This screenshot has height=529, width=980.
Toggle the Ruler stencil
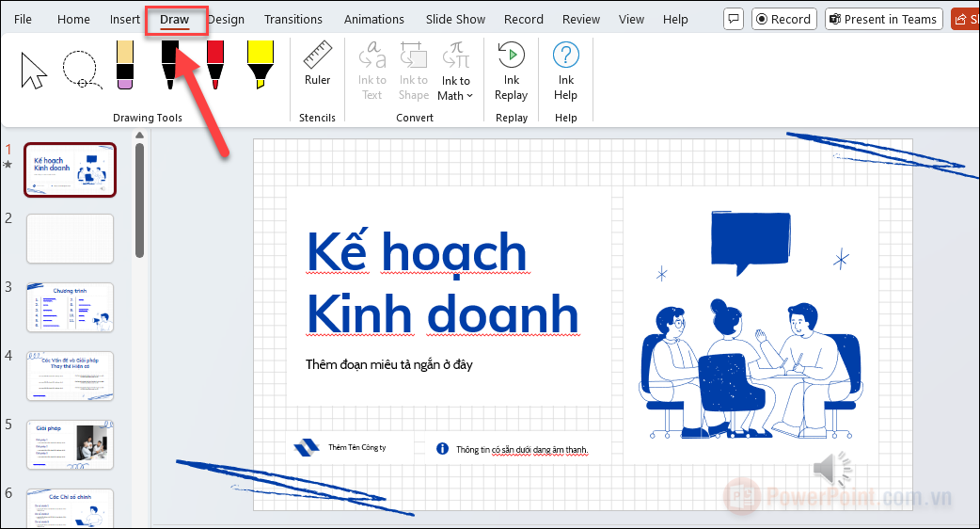318,64
